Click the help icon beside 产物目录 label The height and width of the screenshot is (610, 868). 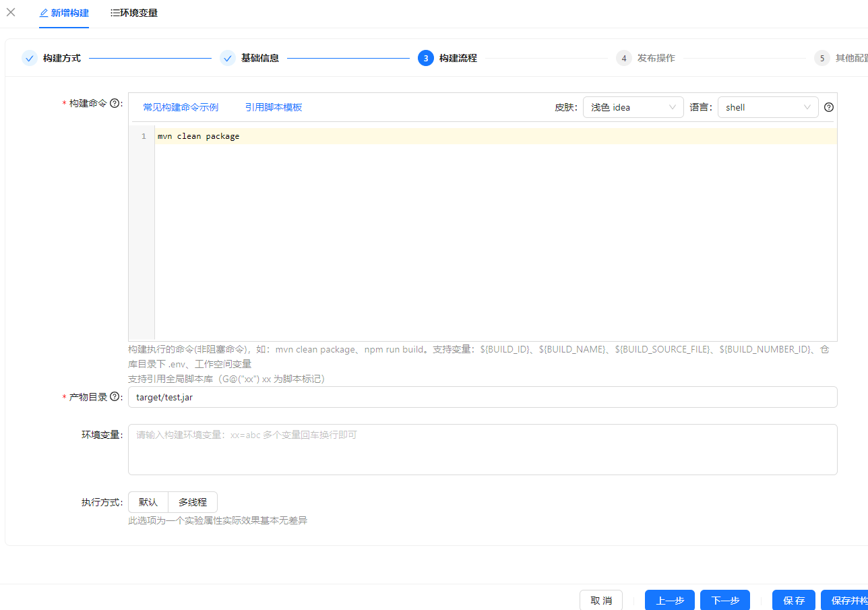click(x=115, y=397)
